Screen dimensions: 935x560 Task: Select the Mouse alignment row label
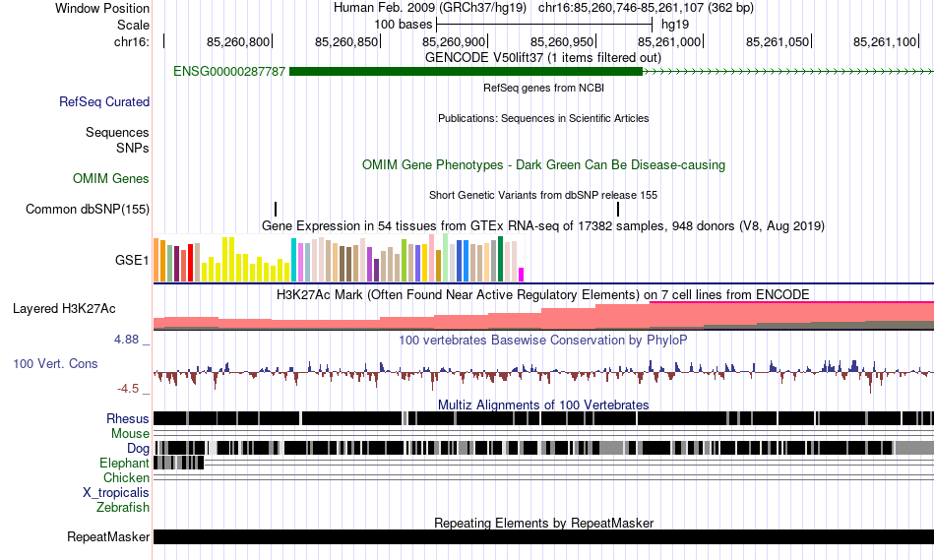(130, 434)
